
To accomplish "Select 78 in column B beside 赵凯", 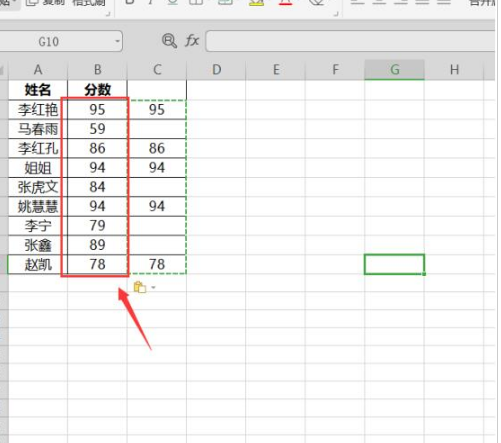I will [x=97, y=264].
